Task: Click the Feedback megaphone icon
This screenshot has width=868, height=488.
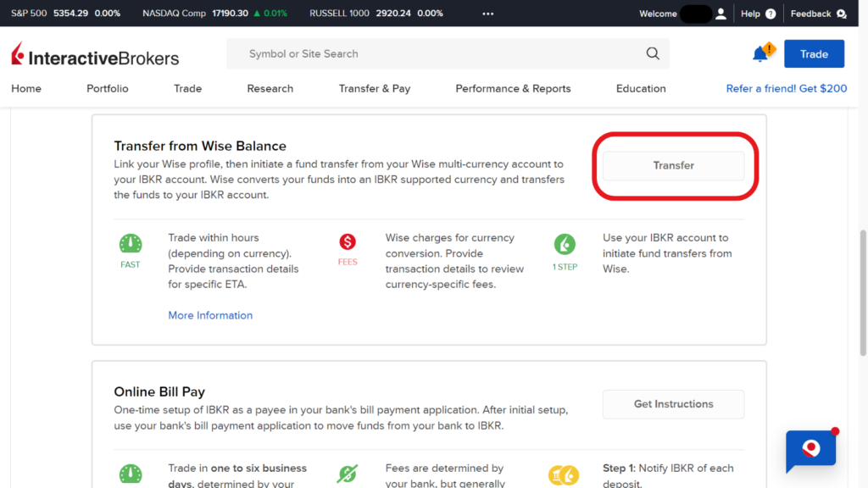Action: (843, 14)
